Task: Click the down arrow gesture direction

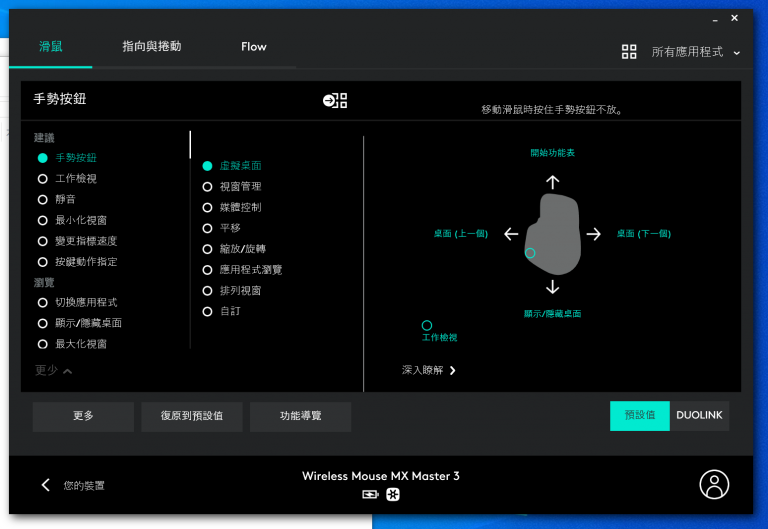Action: (552, 287)
